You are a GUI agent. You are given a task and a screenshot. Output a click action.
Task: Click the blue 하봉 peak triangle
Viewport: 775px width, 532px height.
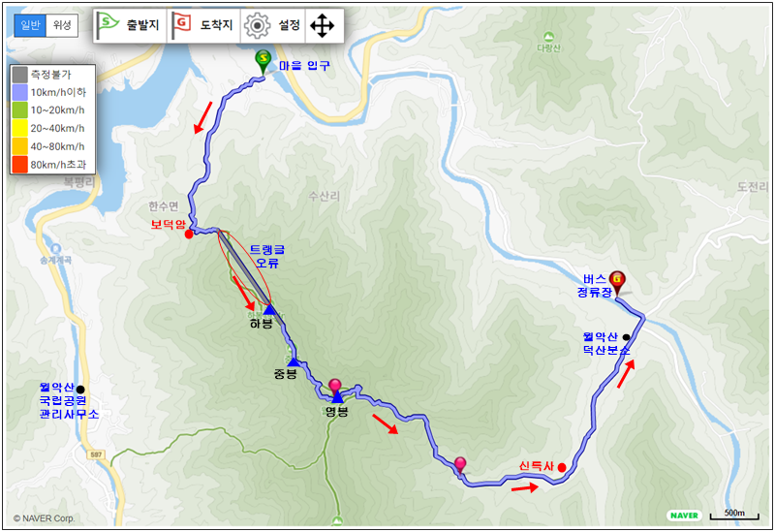(x=269, y=309)
